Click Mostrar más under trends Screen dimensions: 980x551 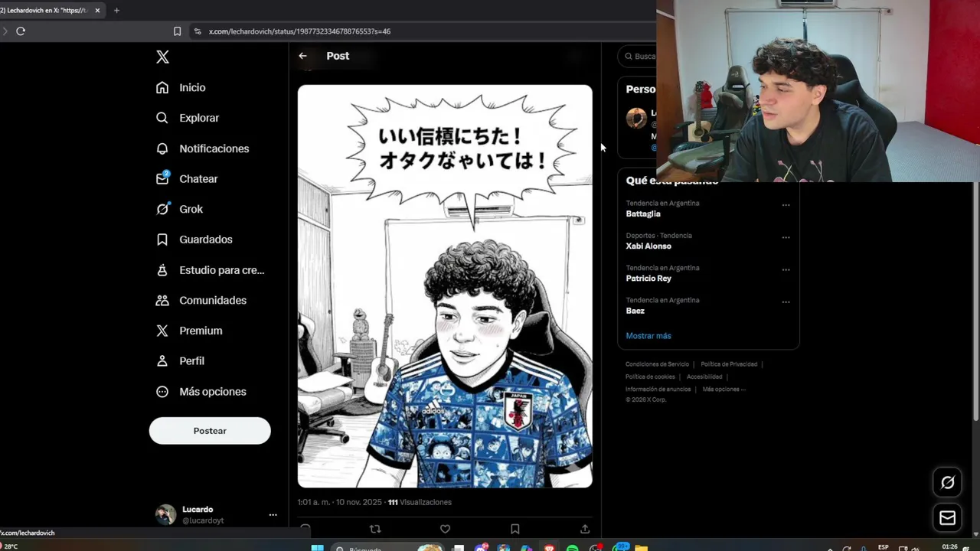(648, 336)
